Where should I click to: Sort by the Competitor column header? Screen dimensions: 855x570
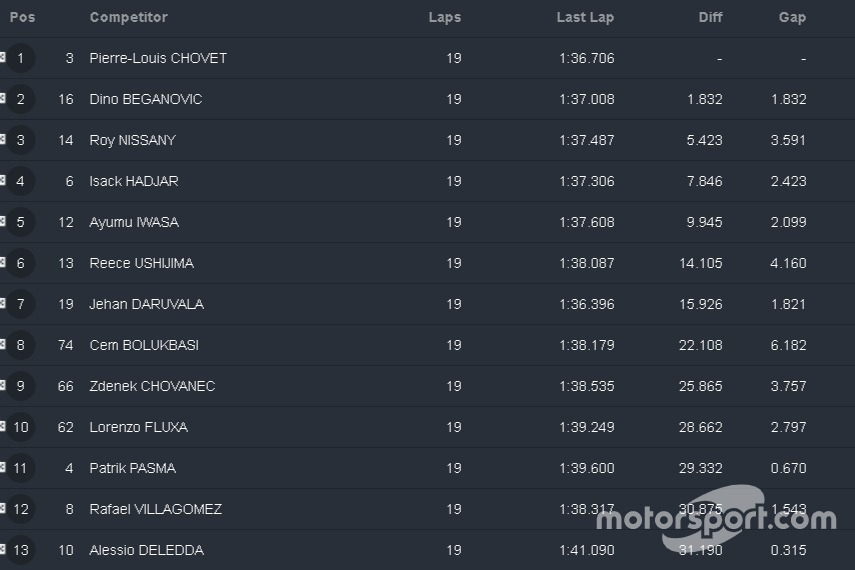(128, 17)
